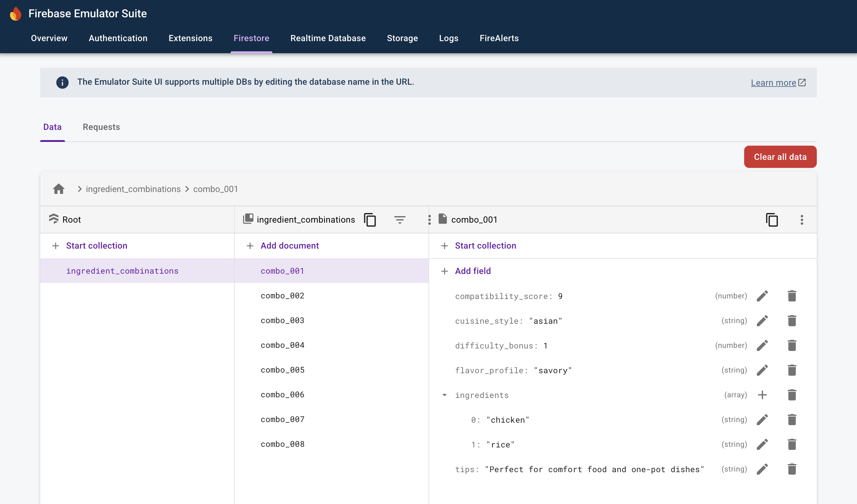The width and height of the screenshot is (857, 504).
Task: Delete the ingredients array field
Action: pyautogui.click(x=792, y=395)
